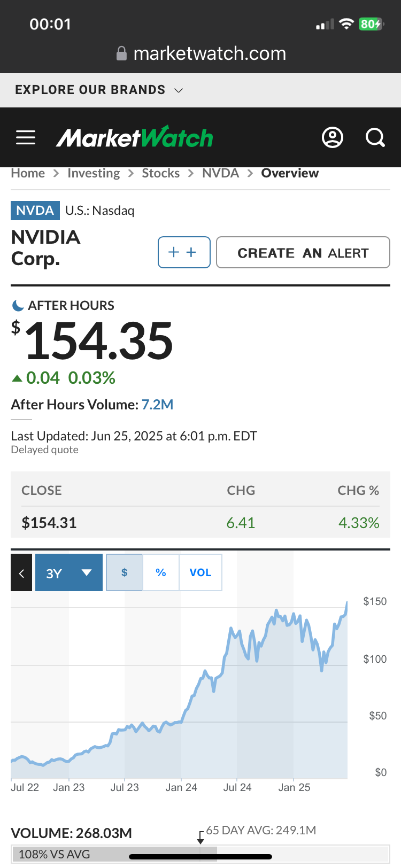
Task: Open search with magnifying glass icon
Action: point(375,138)
